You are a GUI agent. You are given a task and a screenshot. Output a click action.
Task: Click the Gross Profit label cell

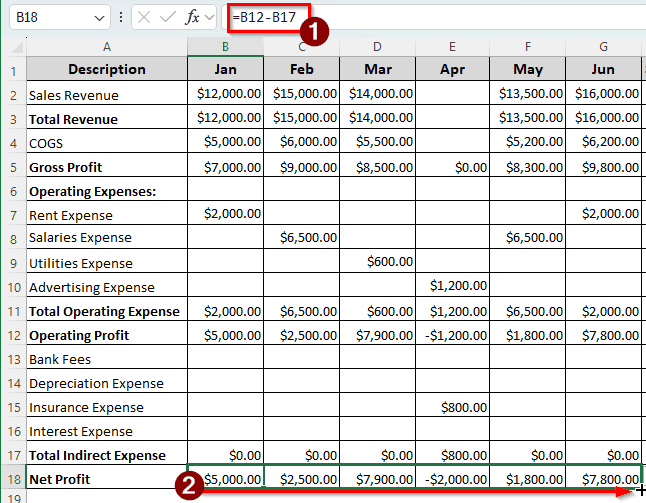tap(107, 166)
